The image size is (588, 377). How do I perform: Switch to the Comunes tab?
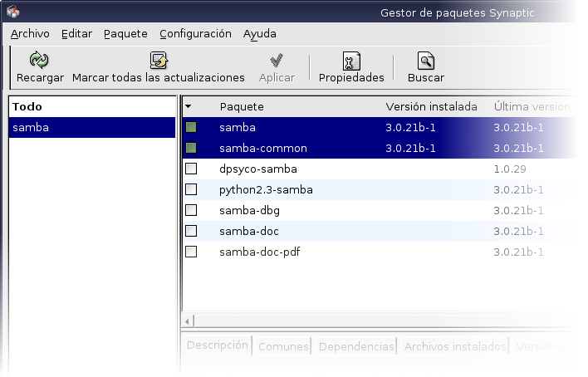[x=283, y=346]
